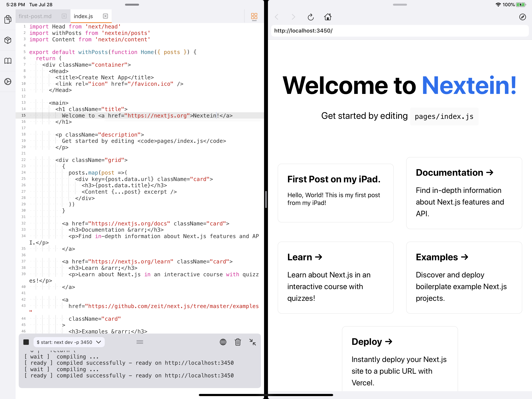Go back in the browser

pyautogui.click(x=277, y=17)
